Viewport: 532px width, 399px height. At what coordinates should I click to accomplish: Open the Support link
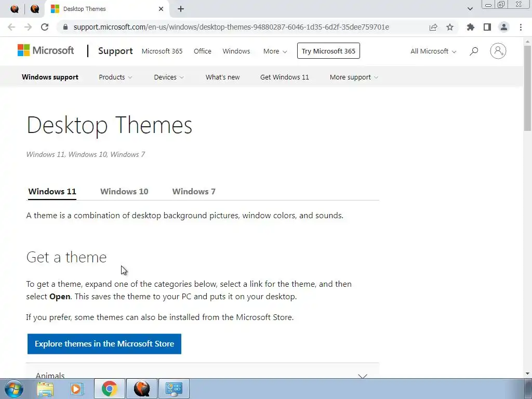[115, 51]
